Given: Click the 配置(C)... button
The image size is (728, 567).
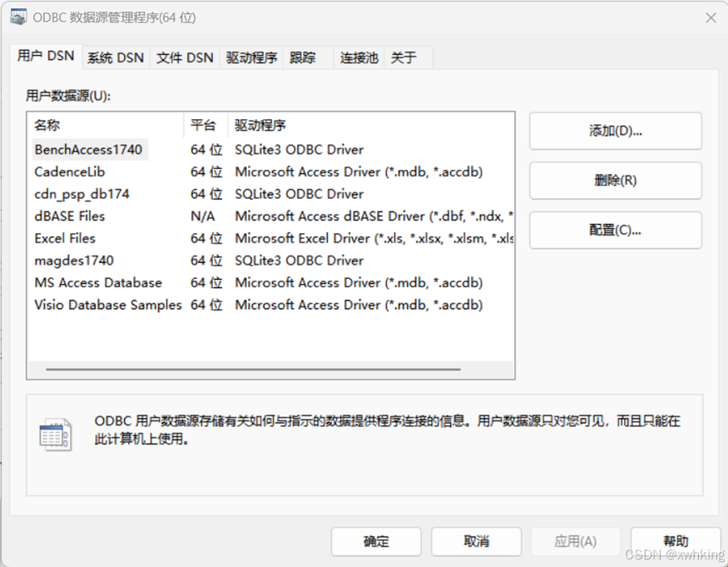Looking at the screenshot, I should (x=616, y=230).
